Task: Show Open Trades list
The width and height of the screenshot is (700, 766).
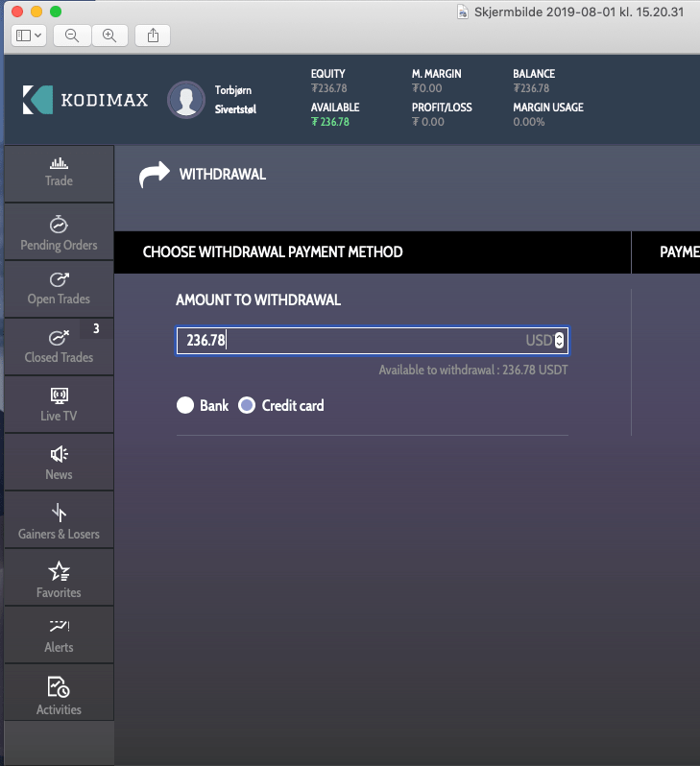Action: click(x=59, y=288)
